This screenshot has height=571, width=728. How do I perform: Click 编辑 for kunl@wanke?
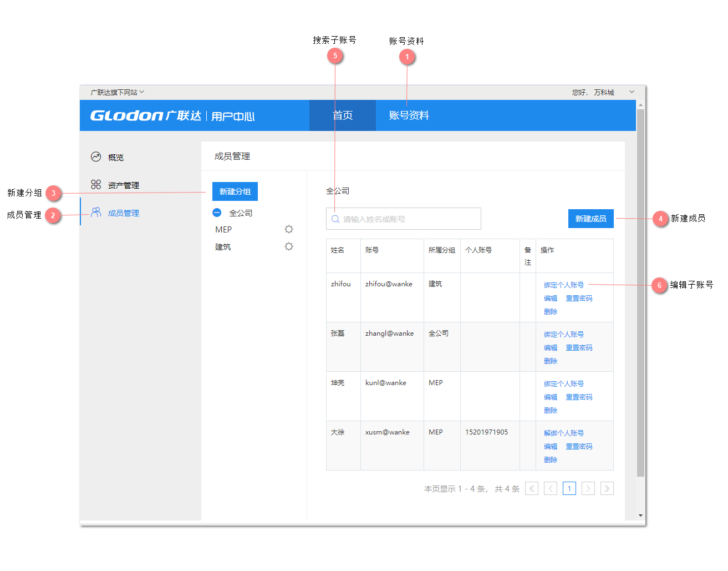tap(551, 397)
